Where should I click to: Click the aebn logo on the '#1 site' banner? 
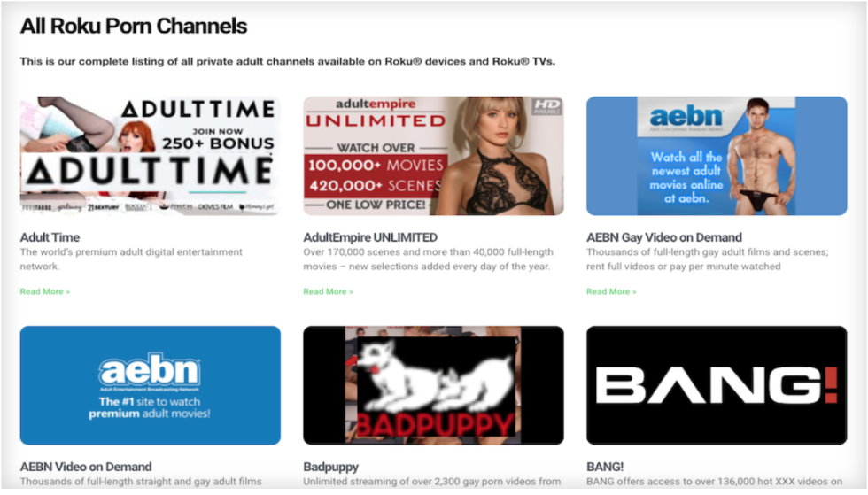pos(150,373)
